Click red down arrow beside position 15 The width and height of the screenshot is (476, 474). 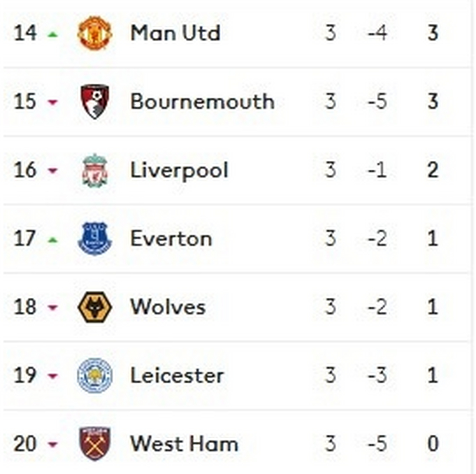pyautogui.click(x=53, y=102)
